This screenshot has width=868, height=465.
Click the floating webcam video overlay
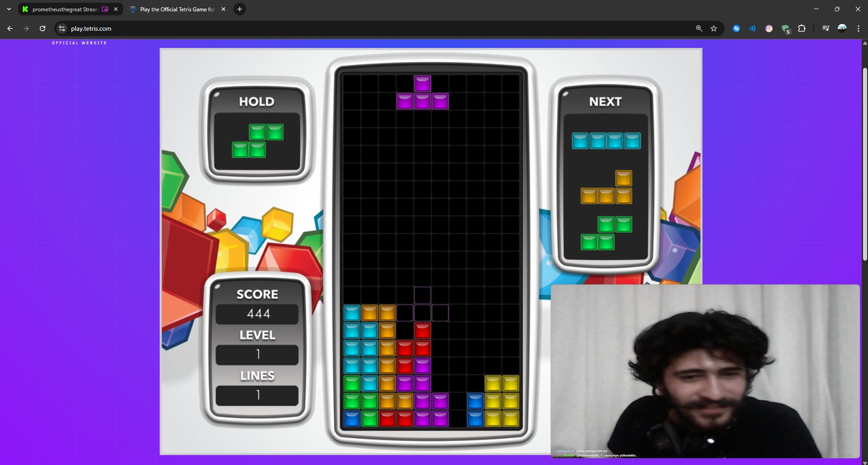(705, 371)
